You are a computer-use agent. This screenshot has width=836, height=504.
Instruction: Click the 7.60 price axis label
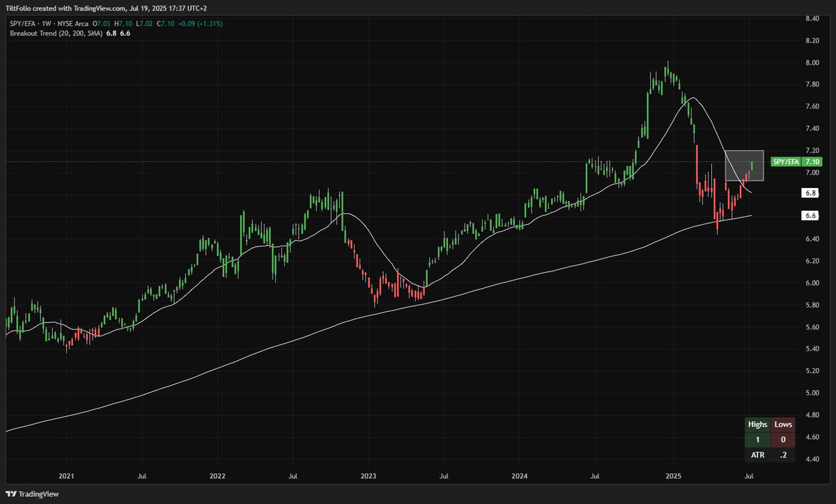(x=812, y=107)
